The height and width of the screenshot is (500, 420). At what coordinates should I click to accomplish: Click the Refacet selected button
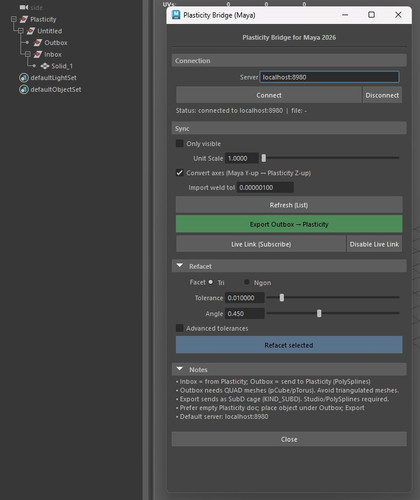click(289, 345)
